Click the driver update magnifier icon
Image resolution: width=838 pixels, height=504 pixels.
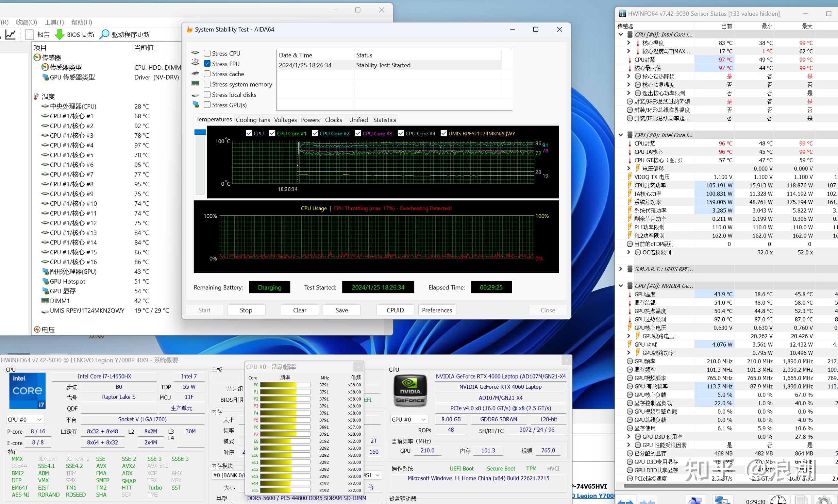tap(104, 34)
